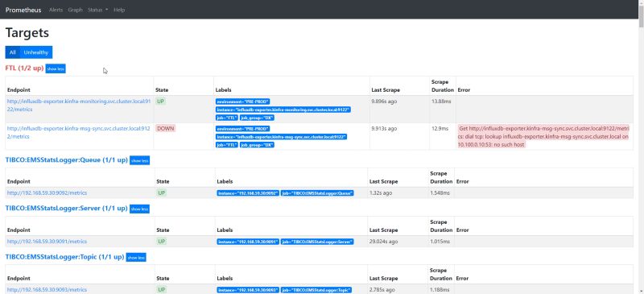Click the FTL (1/2 up) heading
Image resolution: width=644 pixels, height=294 pixels.
[24, 68]
